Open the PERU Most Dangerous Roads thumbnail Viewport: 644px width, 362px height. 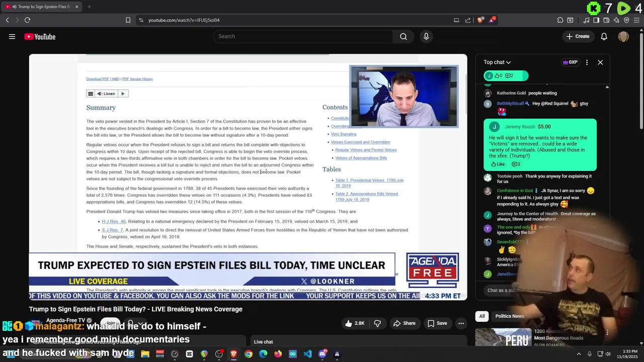pos(503,337)
